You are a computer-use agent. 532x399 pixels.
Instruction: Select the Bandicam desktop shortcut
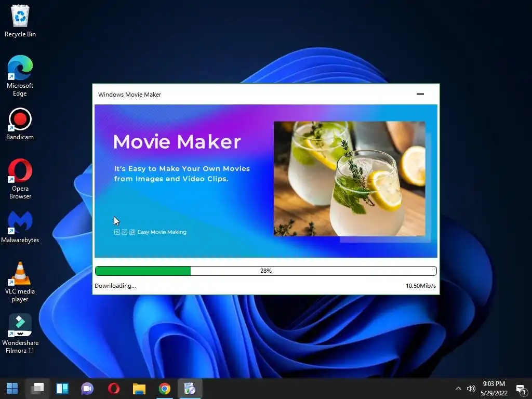click(x=20, y=124)
